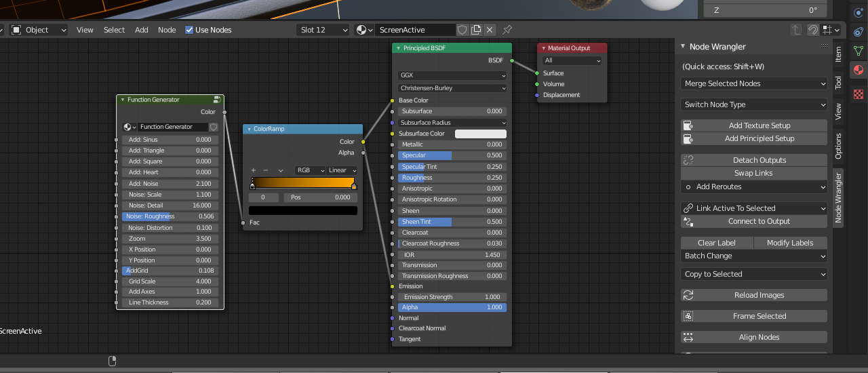Open the Slot 12 material slot dropdown
This screenshot has height=373, width=868.
tap(323, 30)
